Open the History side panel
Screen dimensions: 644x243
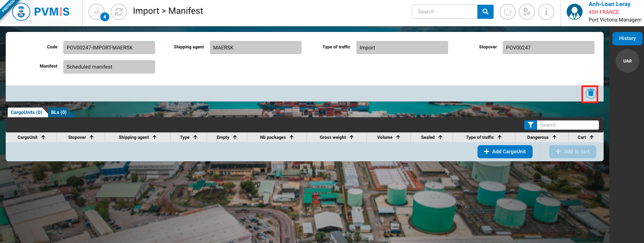point(627,38)
